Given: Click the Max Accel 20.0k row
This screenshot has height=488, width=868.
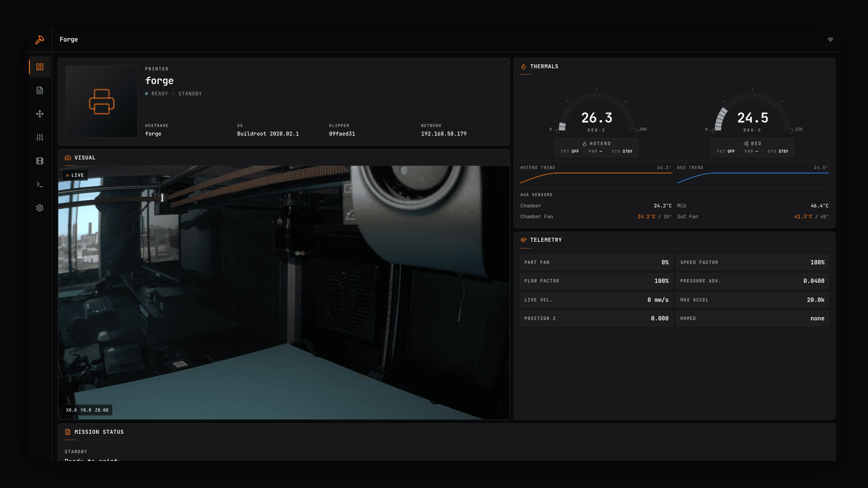Looking at the screenshot, I should click(752, 300).
